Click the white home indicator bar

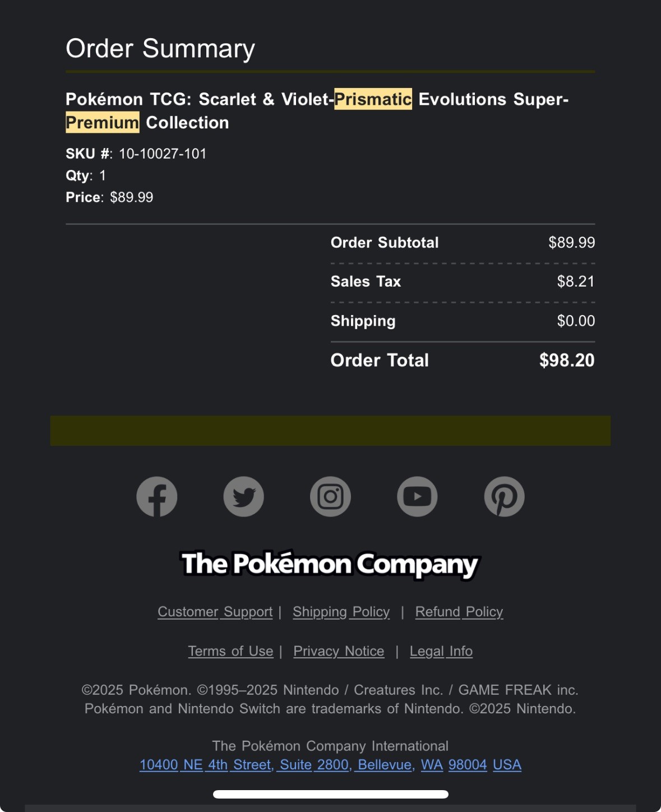[x=331, y=794]
